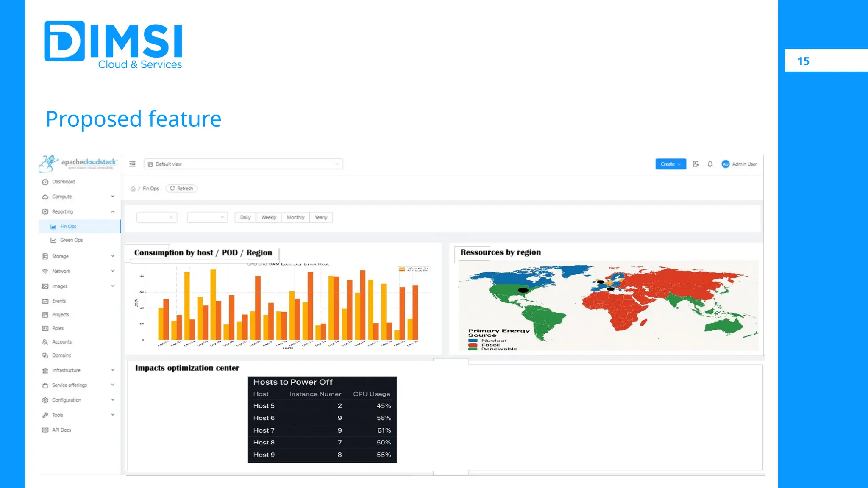This screenshot has width=868, height=488.
Task: Click the blue Create button
Action: (x=670, y=164)
